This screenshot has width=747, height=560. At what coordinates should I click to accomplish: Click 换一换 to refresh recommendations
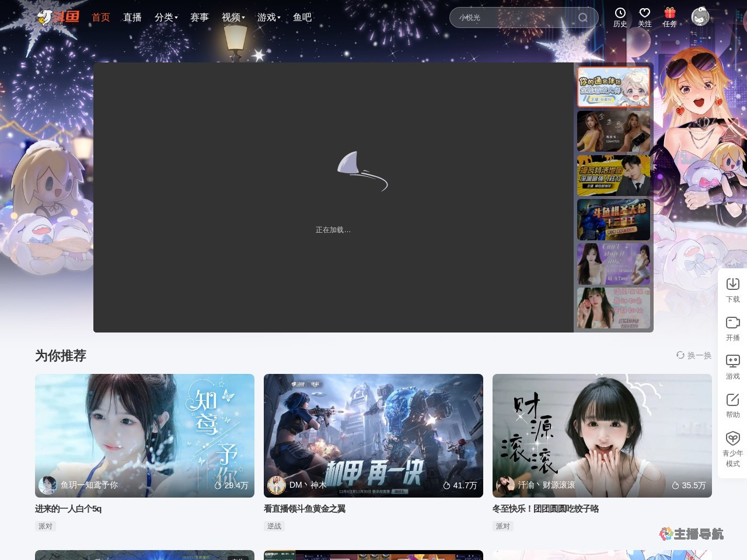(x=694, y=355)
